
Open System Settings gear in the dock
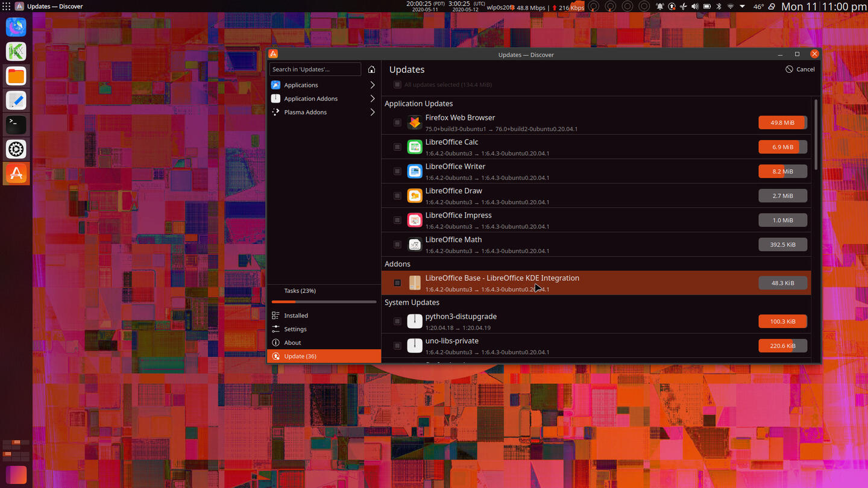16,149
